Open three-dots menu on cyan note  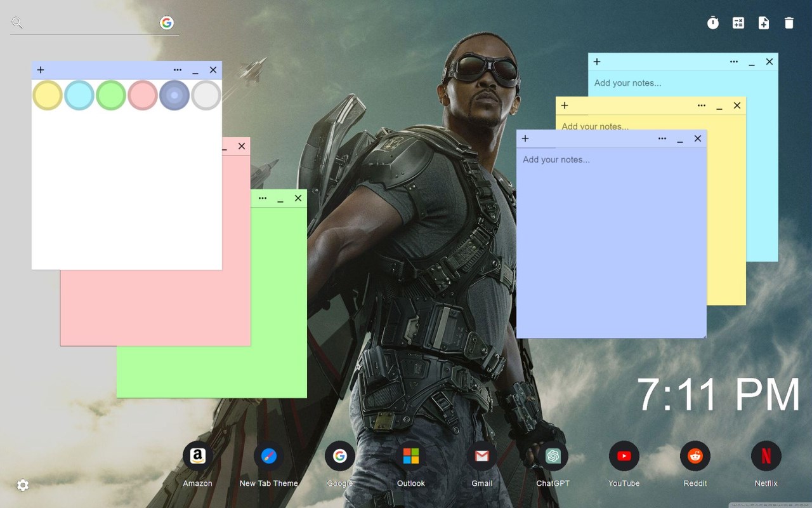pyautogui.click(x=734, y=62)
